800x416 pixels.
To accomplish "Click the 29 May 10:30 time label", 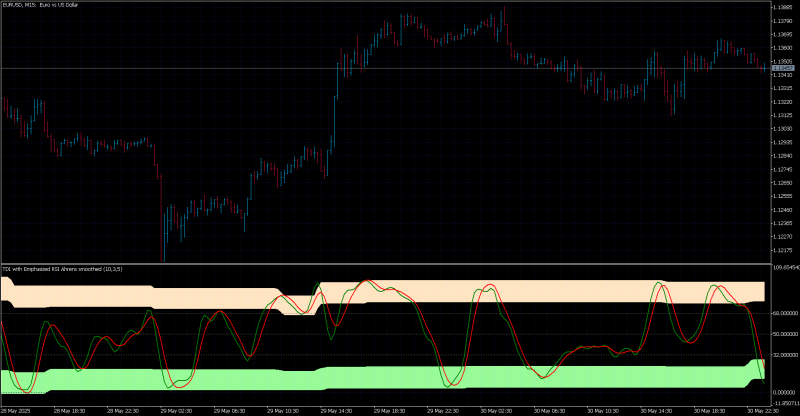I will point(283,411).
